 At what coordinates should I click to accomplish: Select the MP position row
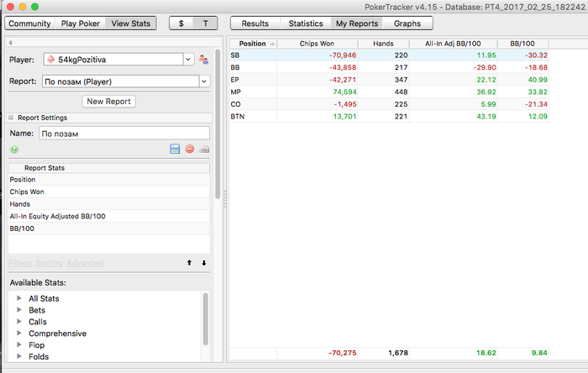click(389, 92)
